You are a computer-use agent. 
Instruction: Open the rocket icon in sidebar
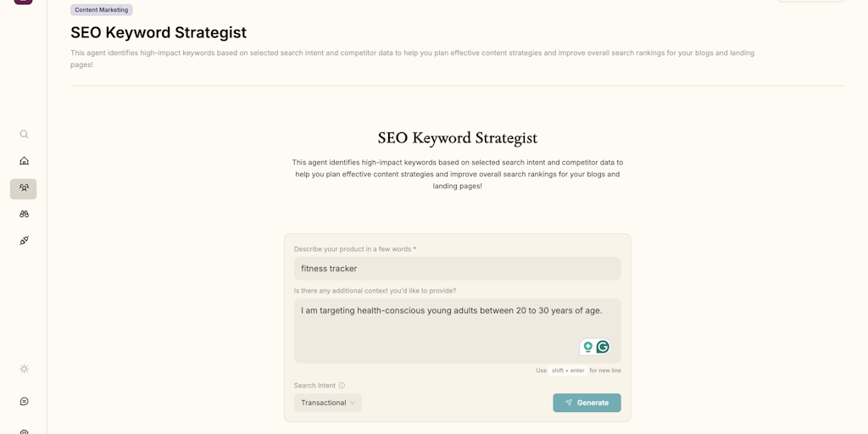[x=24, y=241]
